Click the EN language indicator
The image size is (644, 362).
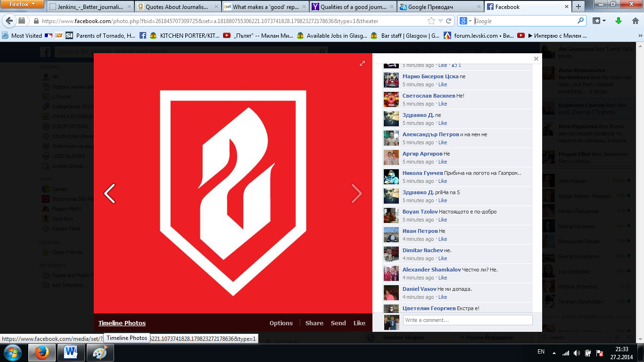(541, 352)
